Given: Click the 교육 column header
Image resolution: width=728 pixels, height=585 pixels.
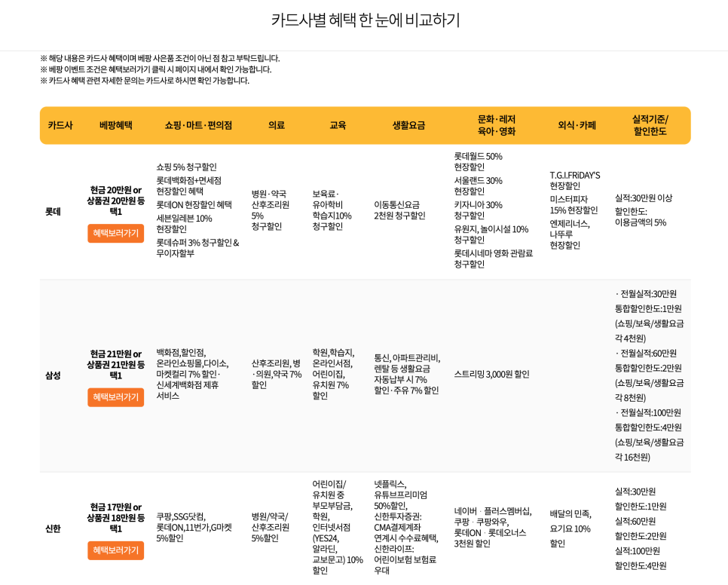Looking at the screenshot, I should (x=338, y=125).
